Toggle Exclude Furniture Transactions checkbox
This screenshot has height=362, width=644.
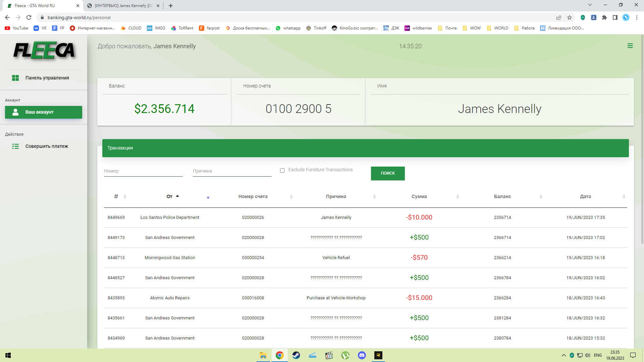click(282, 170)
